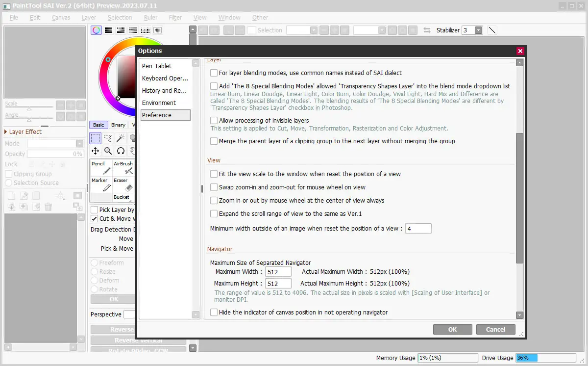Open the Filter menu
The width and height of the screenshot is (588, 366).
[x=175, y=17]
